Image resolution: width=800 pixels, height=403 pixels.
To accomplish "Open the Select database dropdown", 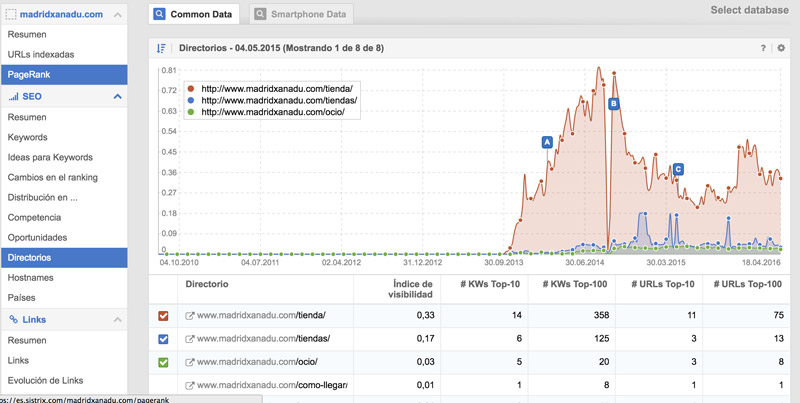I will pyautogui.click(x=749, y=10).
